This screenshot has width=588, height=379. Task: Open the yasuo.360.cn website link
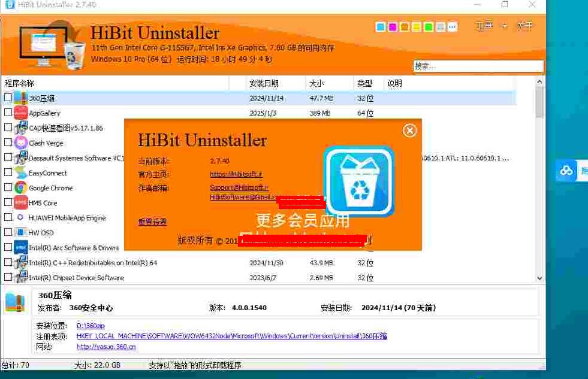(x=106, y=347)
